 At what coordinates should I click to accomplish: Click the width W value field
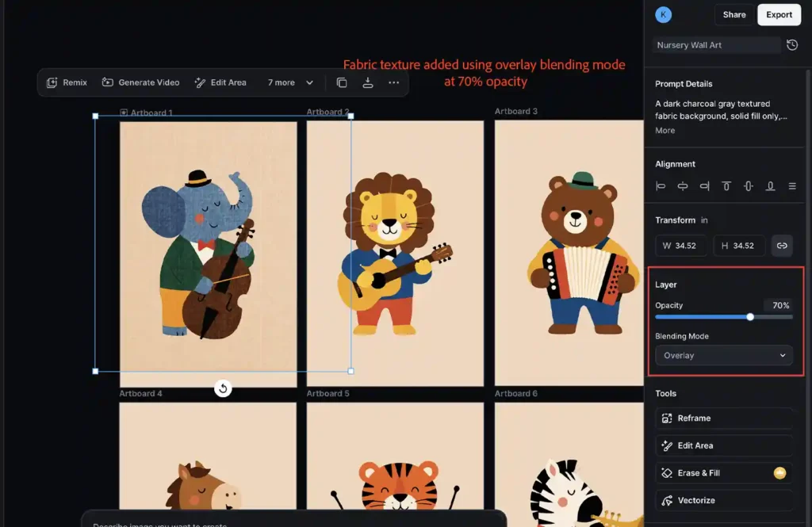[x=681, y=246]
